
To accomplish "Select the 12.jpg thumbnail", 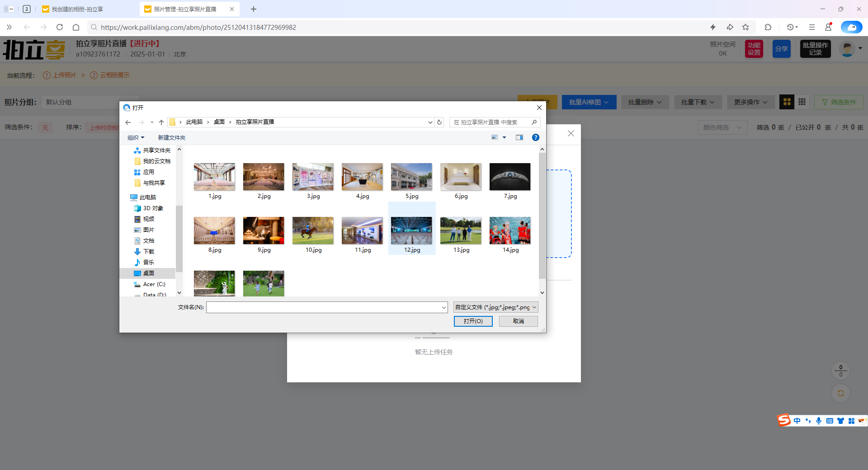I will [411, 230].
